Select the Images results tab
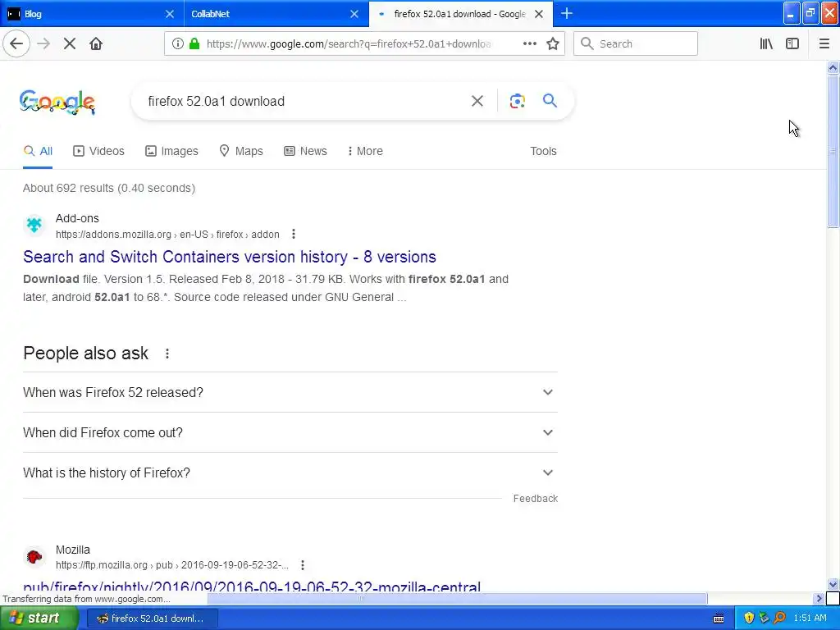This screenshot has width=840, height=630. point(171,151)
